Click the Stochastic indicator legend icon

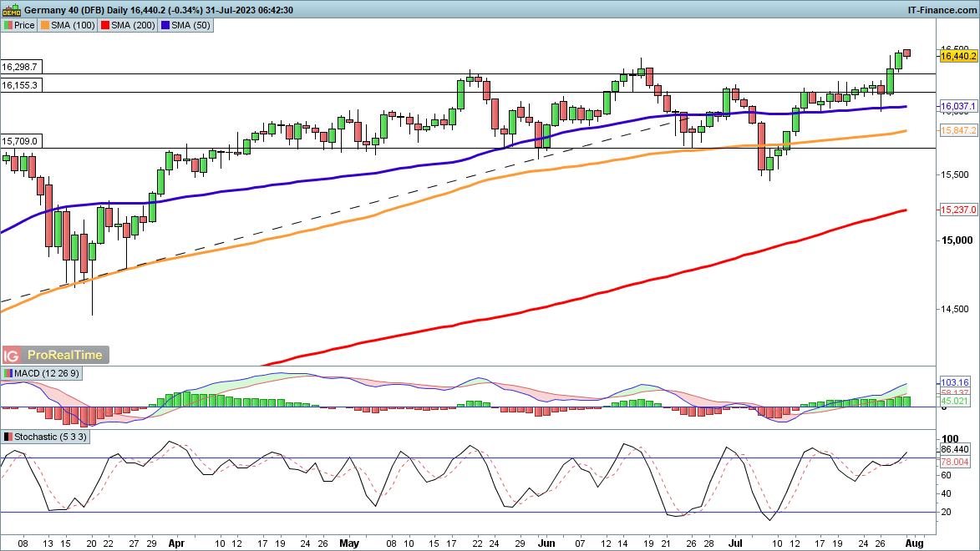(8, 437)
